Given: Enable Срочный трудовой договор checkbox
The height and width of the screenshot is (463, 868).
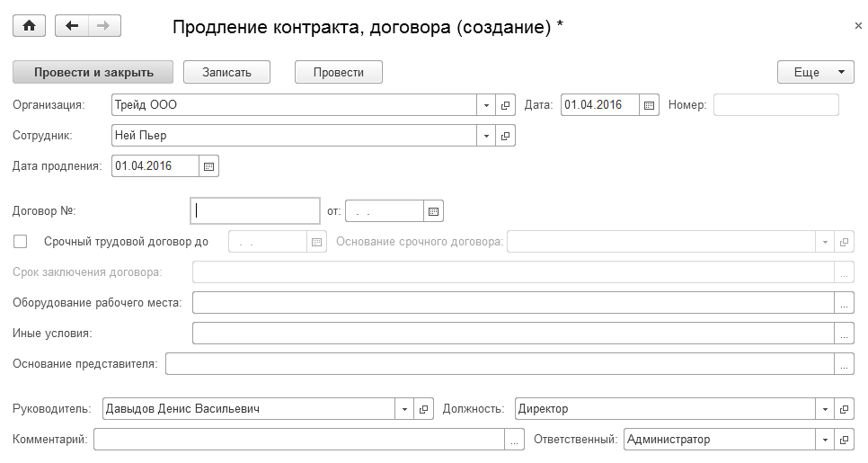Looking at the screenshot, I should click(21, 241).
